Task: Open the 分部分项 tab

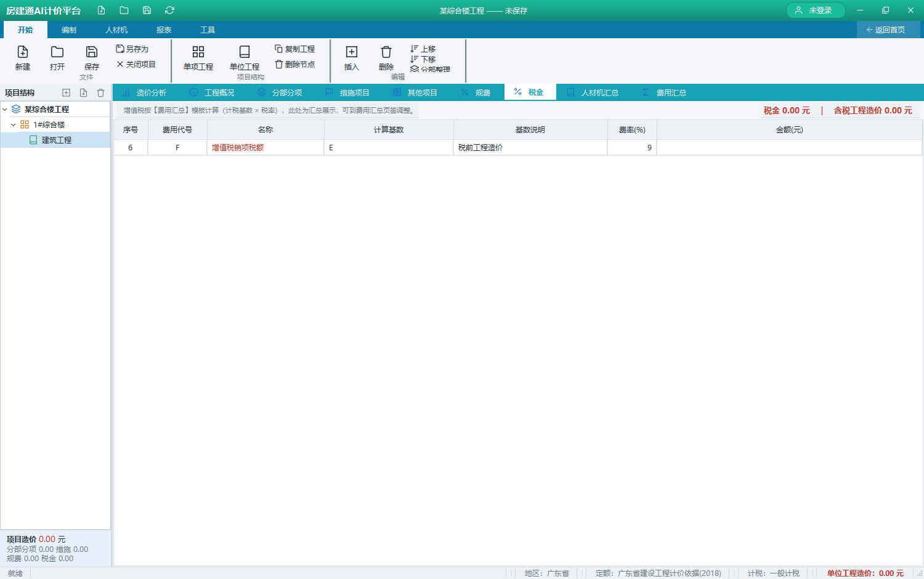Action: pyautogui.click(x=280, y=92)
